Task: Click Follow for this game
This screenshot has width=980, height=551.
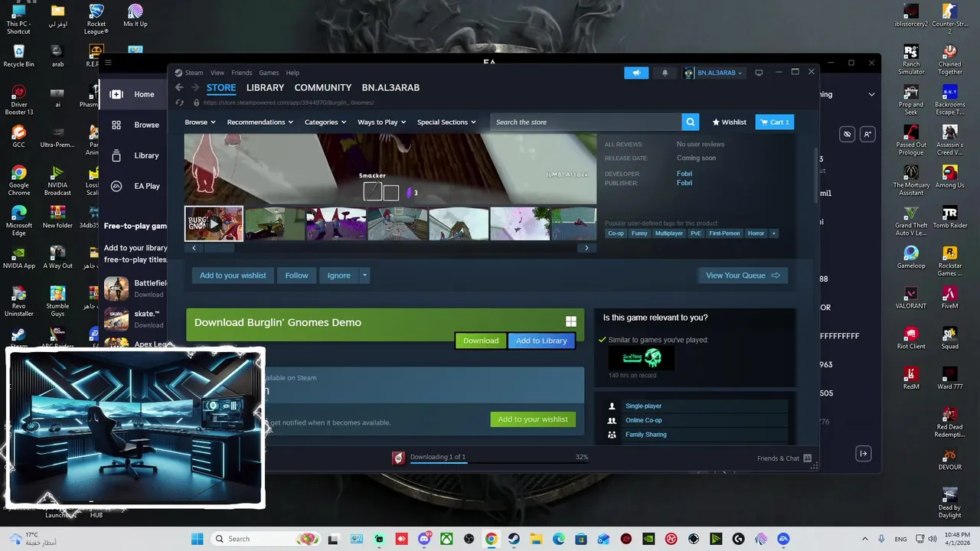Action: click(296, 275)
